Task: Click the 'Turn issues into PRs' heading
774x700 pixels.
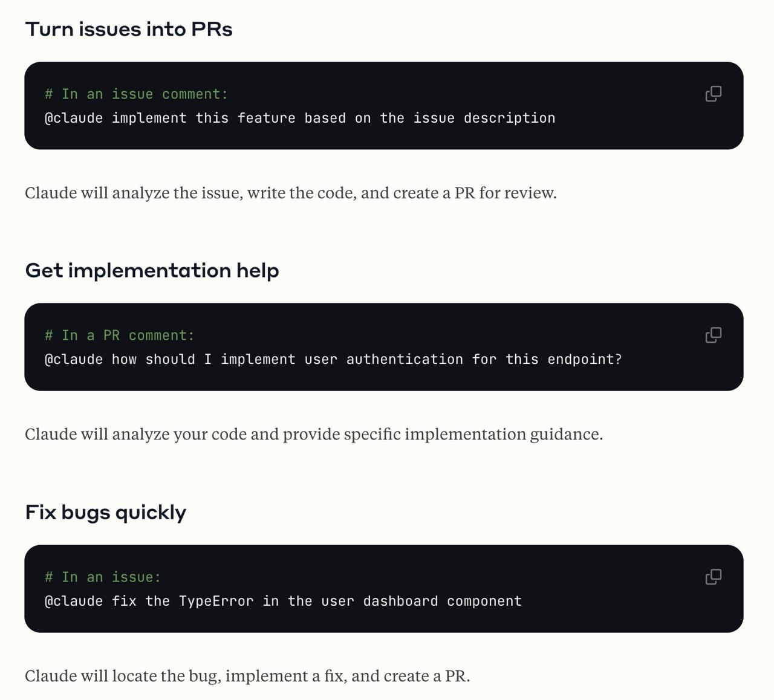Action: (129, 28)
